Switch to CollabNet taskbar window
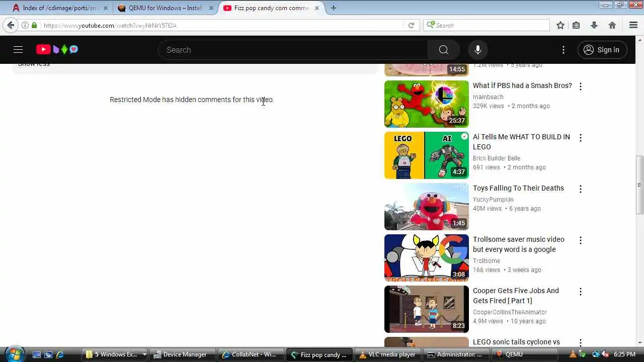 click(252, 354)
